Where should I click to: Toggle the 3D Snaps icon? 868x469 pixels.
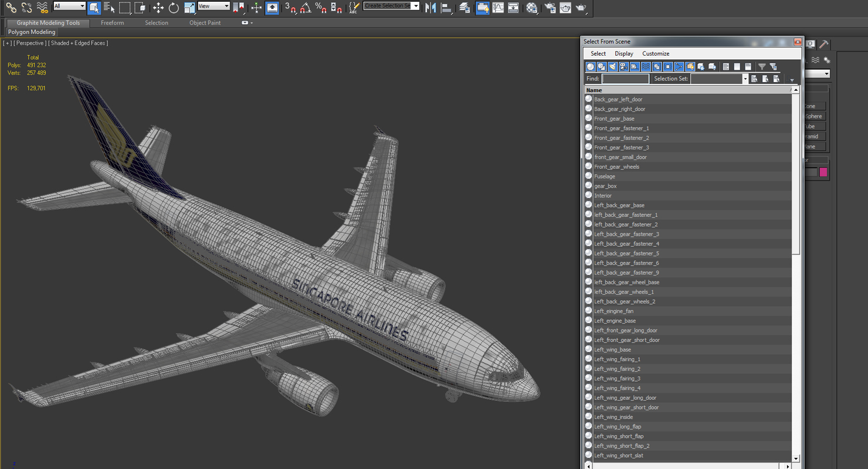290,8
